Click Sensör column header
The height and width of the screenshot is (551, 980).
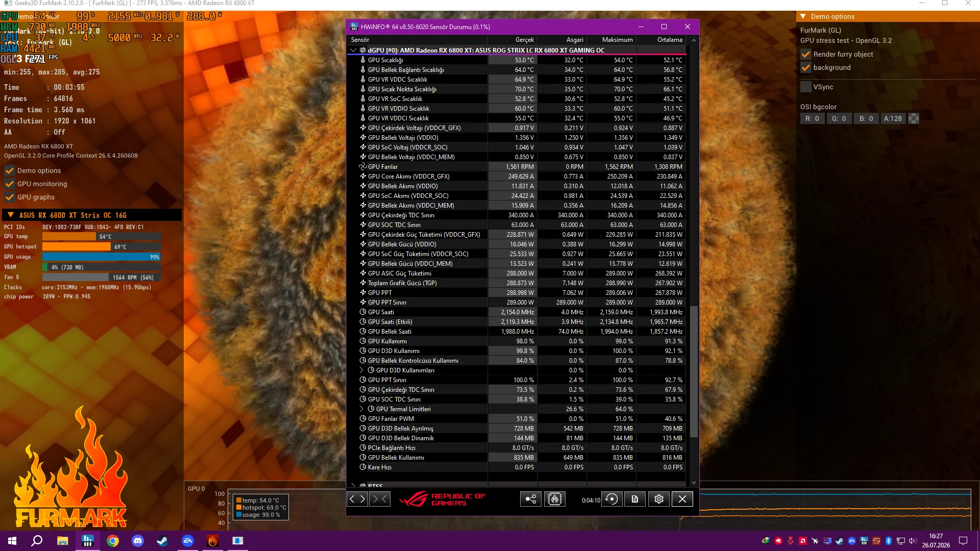tap(418, 40)
